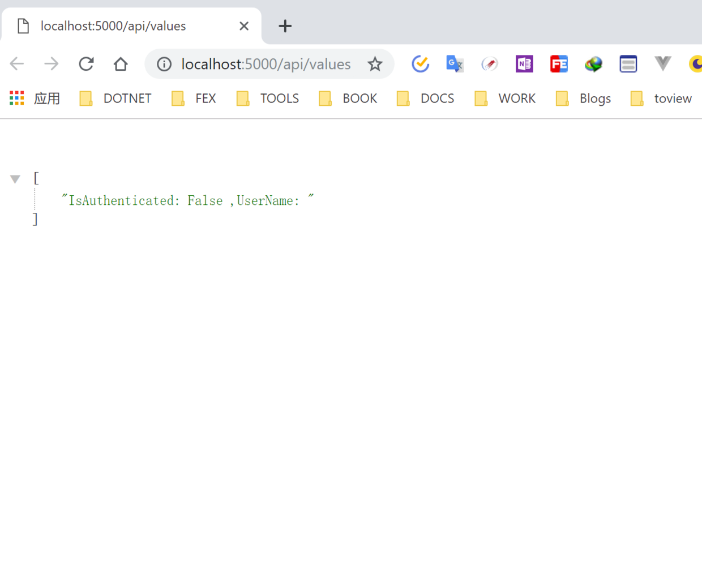This screenshot has height=588, width=702.
Task: Click the forward navigation arrow
Action: [x=52, y=64]
